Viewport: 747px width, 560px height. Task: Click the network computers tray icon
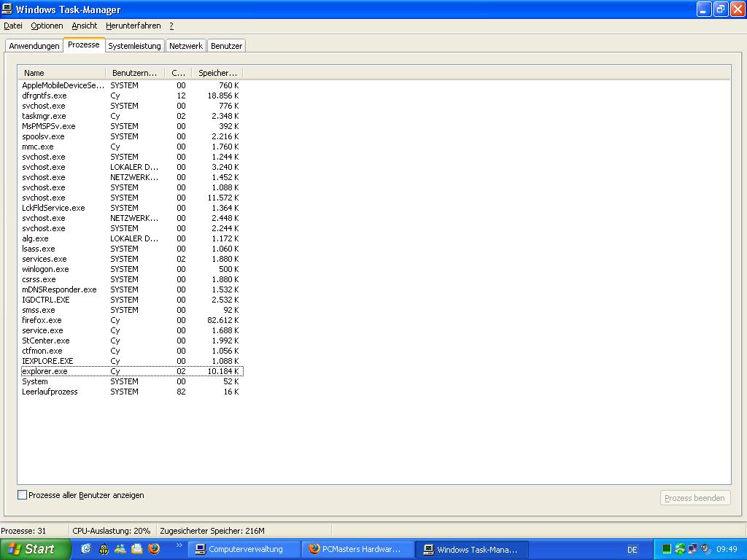point(693,549)
